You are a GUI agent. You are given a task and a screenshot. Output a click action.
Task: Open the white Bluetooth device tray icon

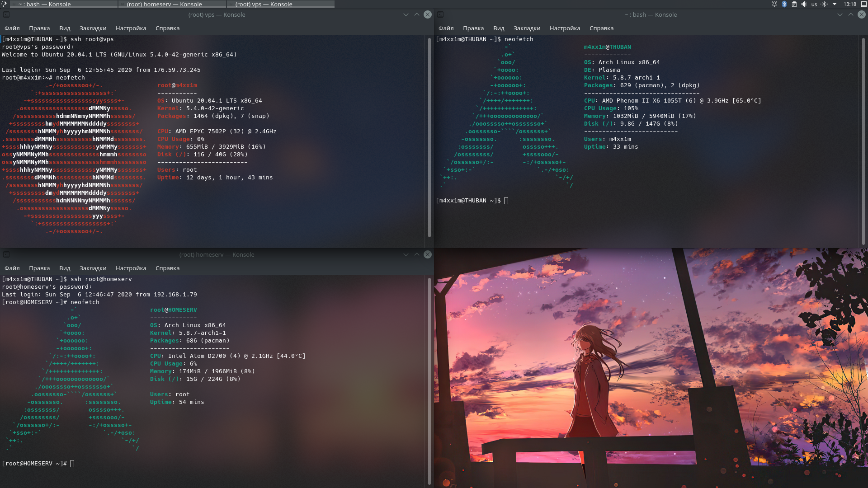(x=824, y=4)
